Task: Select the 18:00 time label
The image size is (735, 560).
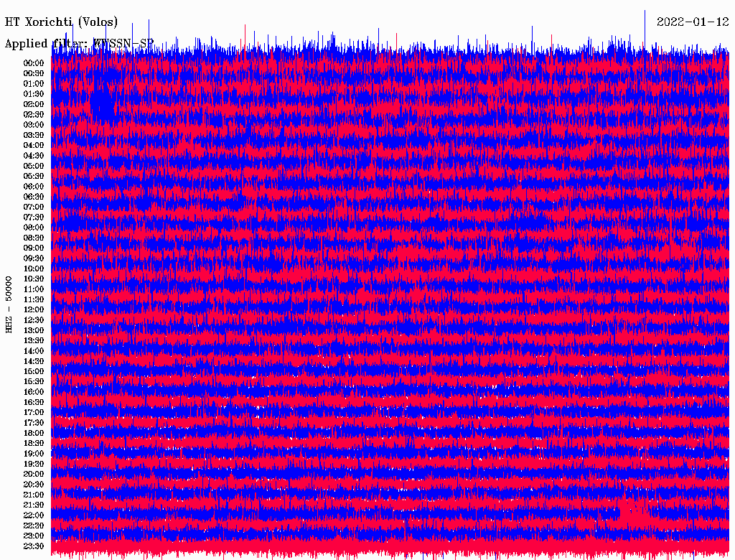Action: (x=34, y=434)
